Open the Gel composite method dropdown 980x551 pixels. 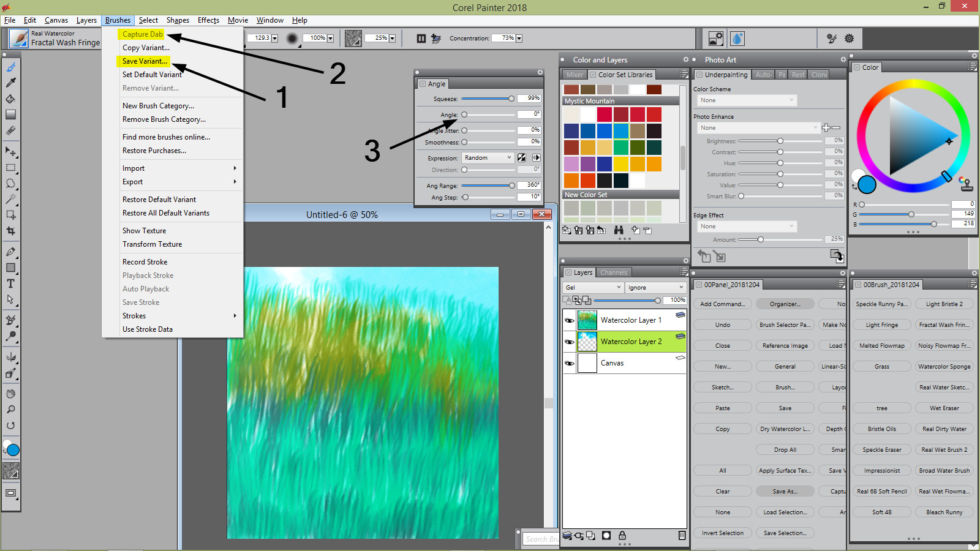pyautogui.click(x=593, y=287)
